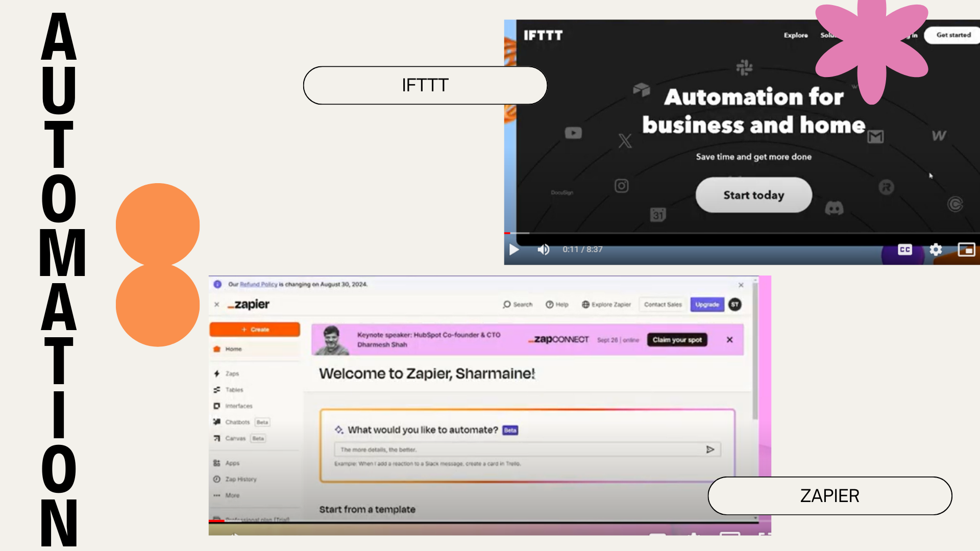The height and width of the screenshot is (551, 980).
Task: Enable miniplayer mode on IFTTT video
Action: pos(966,249)
